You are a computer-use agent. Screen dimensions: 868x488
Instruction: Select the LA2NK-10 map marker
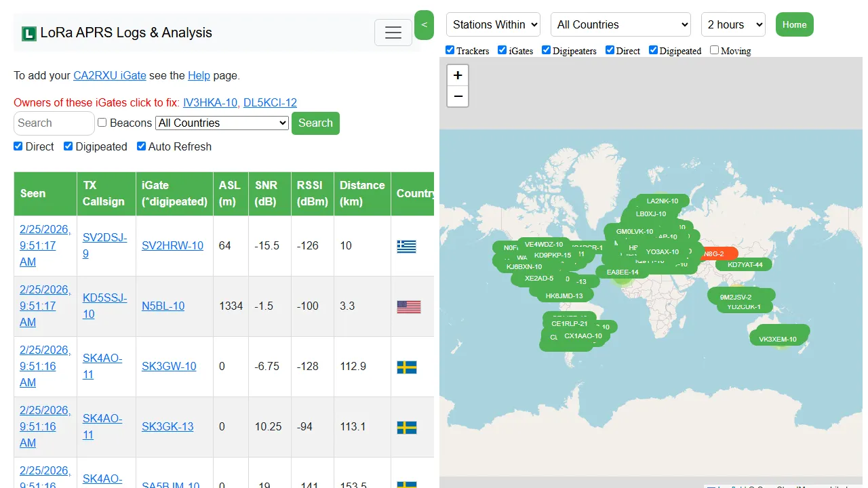tap(663, 201)
